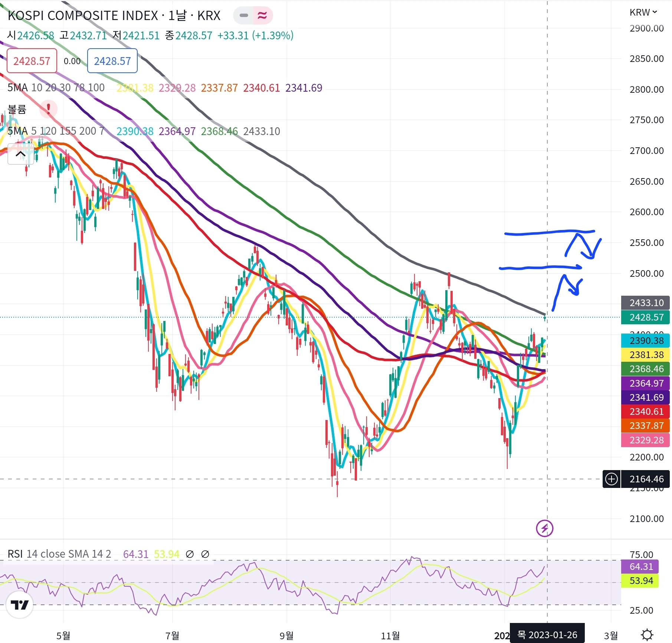672x643 pixels.
Task: Click the red 2428.57 sell price button
Action: pos(32,61)
